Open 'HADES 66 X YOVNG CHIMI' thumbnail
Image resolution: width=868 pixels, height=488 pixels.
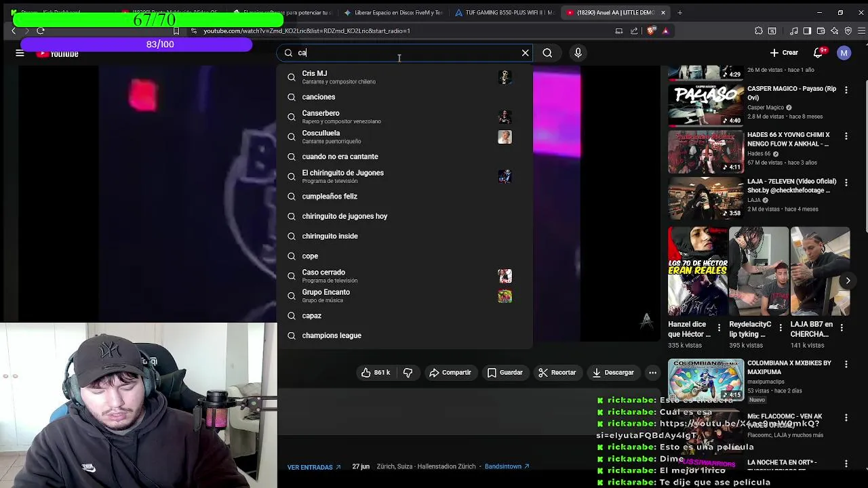(706, 152)
